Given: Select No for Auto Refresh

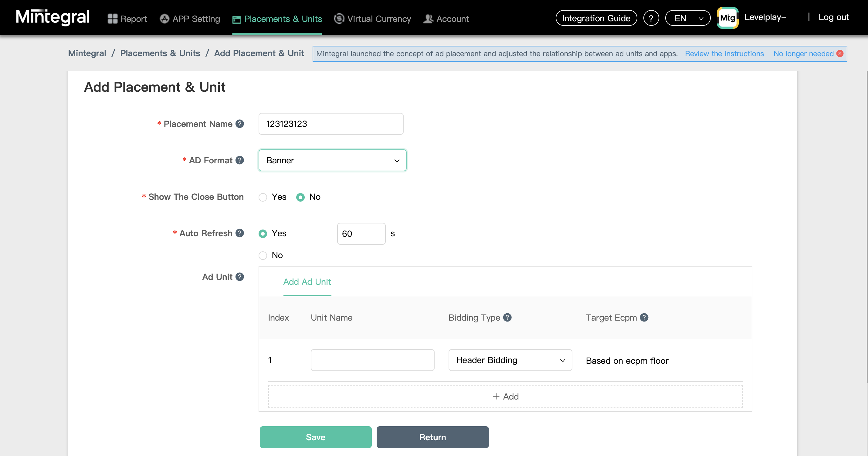Looking at the screenshot, I should pos(263,255).
